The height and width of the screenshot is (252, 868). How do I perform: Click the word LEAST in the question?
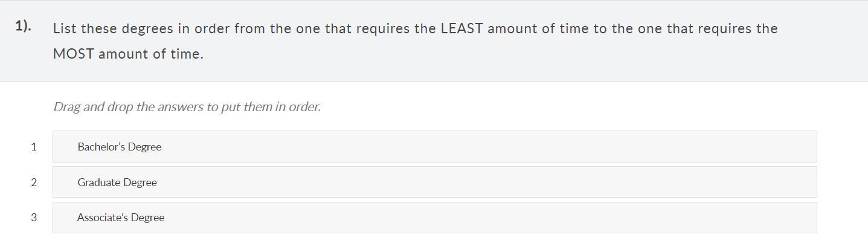tap(461, 29)
